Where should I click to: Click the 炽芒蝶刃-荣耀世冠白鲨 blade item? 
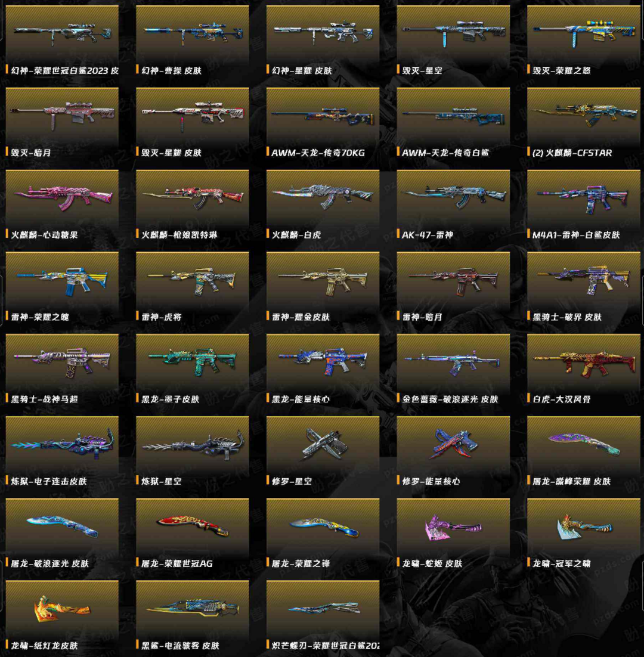(323, 615)
